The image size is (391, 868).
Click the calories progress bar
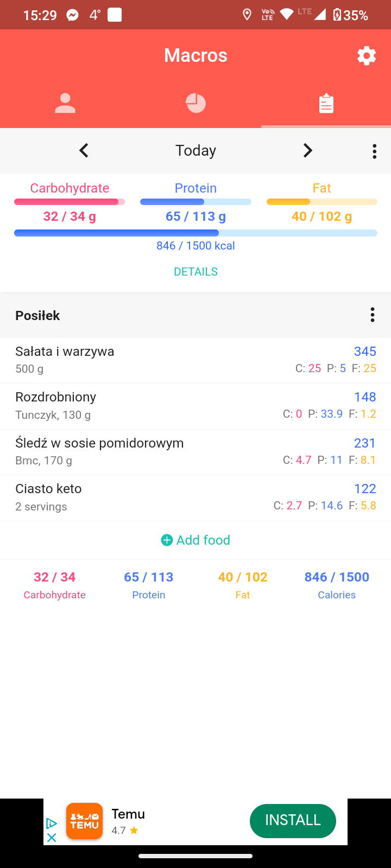coord(195,233)
